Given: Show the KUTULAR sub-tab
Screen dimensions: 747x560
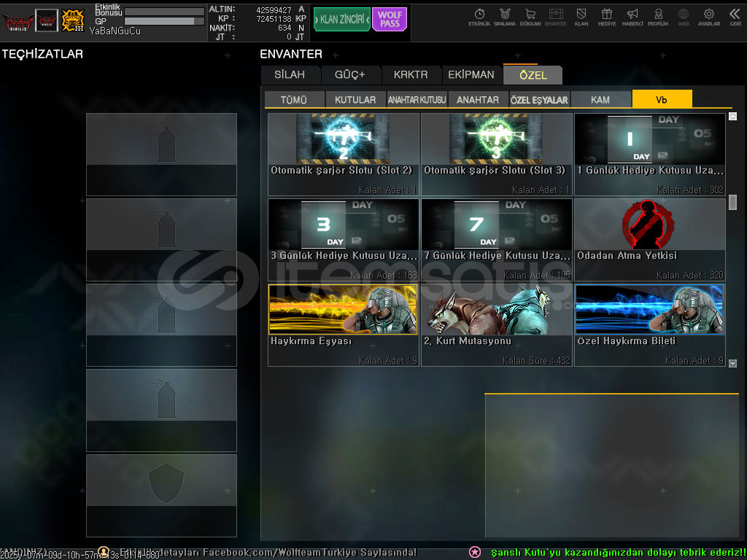Looking at the screenshot, I should coord(355,99).
